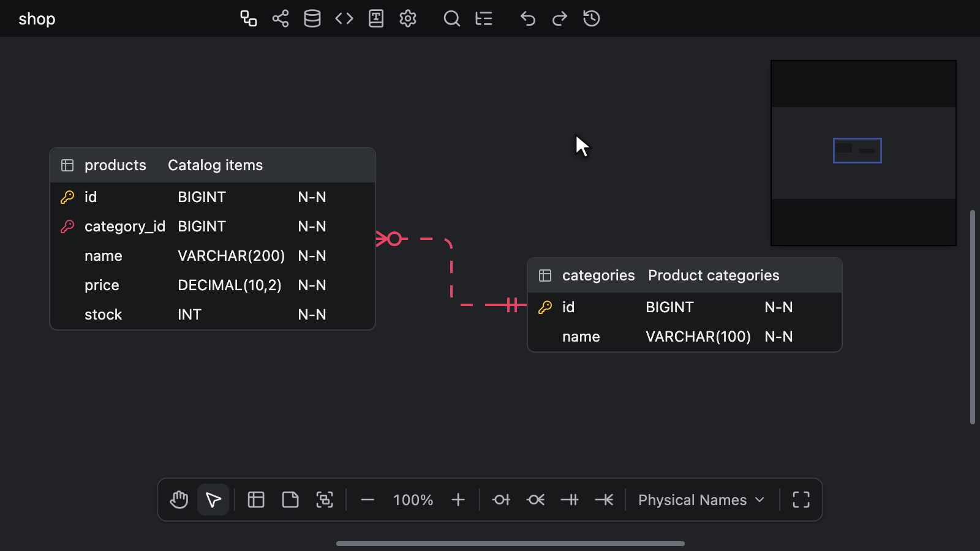The height and width of the screenshot is (551, 980).
Task: Click the VARCHAR(100) data type
Action: (698, 337)
